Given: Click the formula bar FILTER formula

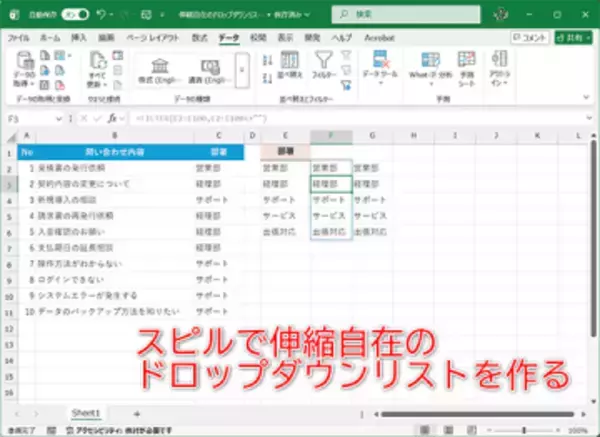Looking at the screenshot, I should 199,119.
